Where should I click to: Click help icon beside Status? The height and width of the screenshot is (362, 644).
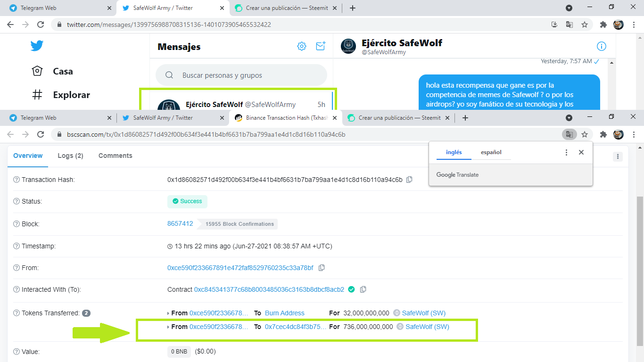17,201
